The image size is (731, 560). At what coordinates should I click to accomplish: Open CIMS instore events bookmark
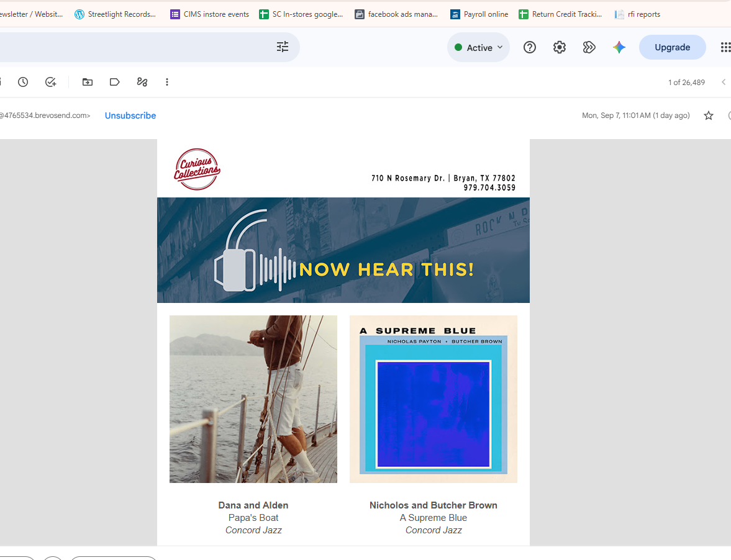click(x=210, y=14)
